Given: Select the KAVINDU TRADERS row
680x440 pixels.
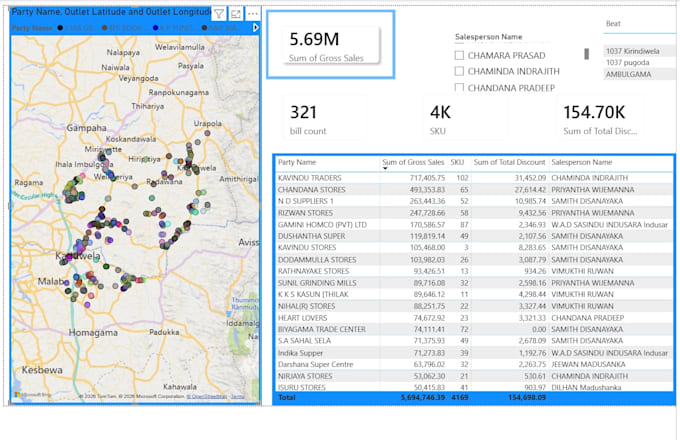Looking at the screenshot, I should [474, 178].
